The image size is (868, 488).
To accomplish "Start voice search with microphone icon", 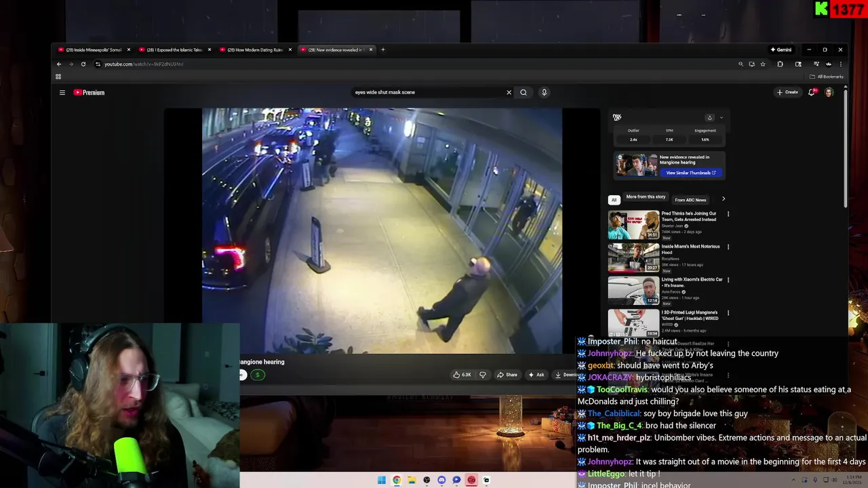I will tap(544, 92).
